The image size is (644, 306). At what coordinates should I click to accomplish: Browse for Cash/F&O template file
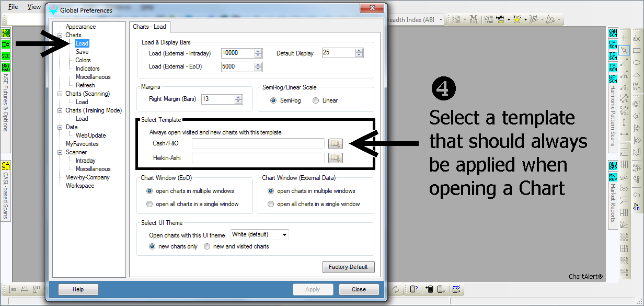point(335,143)
